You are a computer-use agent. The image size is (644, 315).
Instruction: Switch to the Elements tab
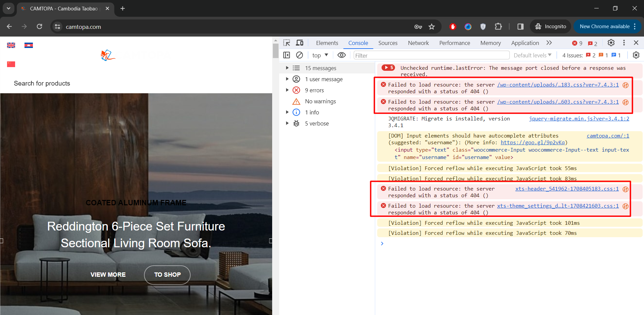tap(327, 43)
